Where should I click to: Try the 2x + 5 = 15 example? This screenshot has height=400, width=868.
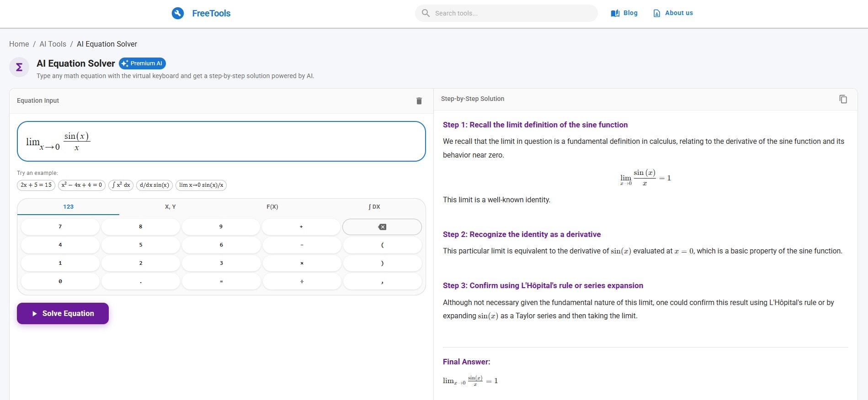coord(36,185)
